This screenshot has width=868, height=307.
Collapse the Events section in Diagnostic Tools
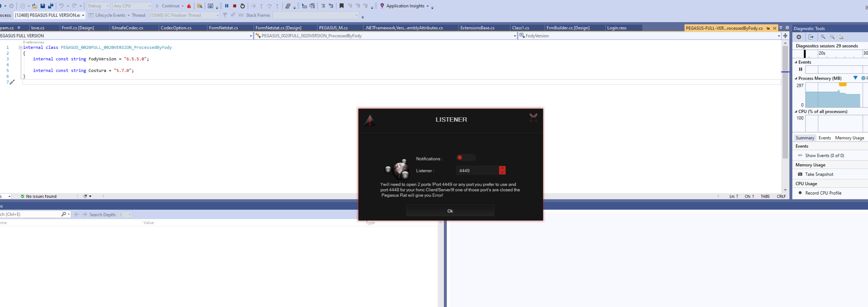coord(796,62)
